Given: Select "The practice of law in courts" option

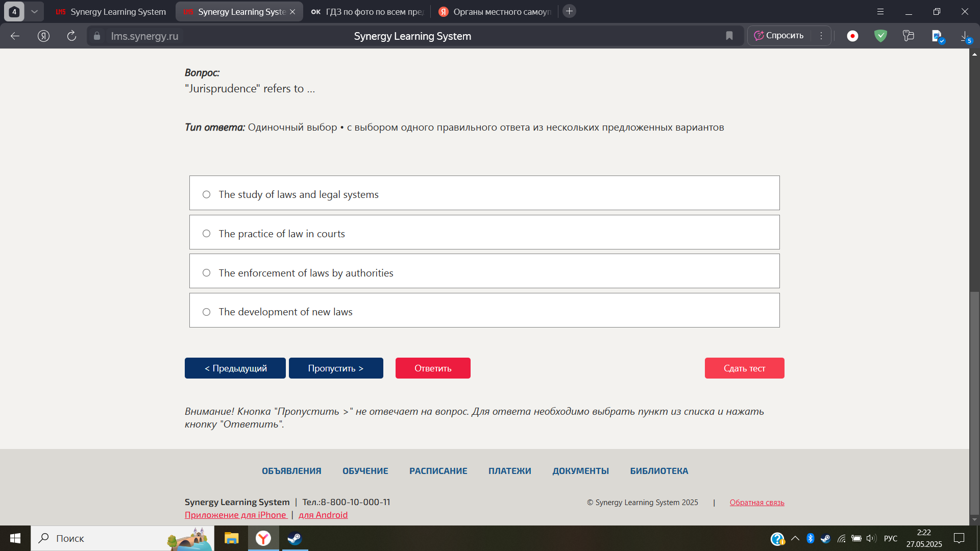Looking at the screenshot, I should pos(484,232).
